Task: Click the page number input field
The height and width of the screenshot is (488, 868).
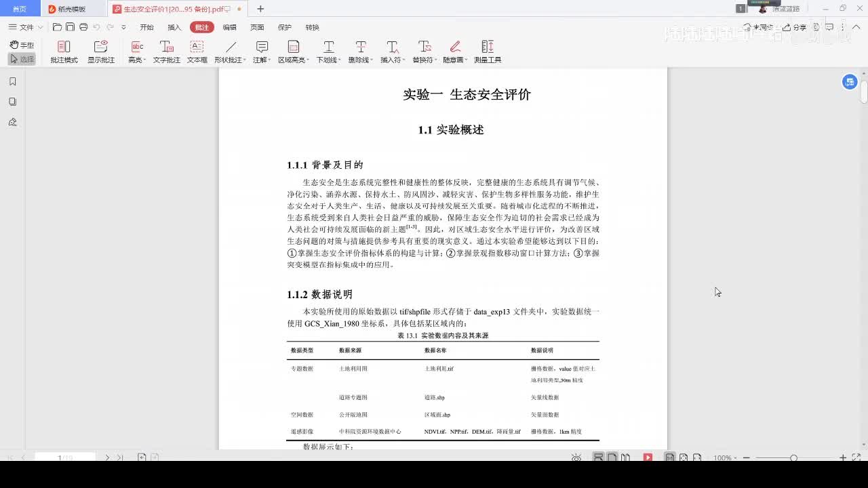Action: pyautogui.click(x=65, y=458)
